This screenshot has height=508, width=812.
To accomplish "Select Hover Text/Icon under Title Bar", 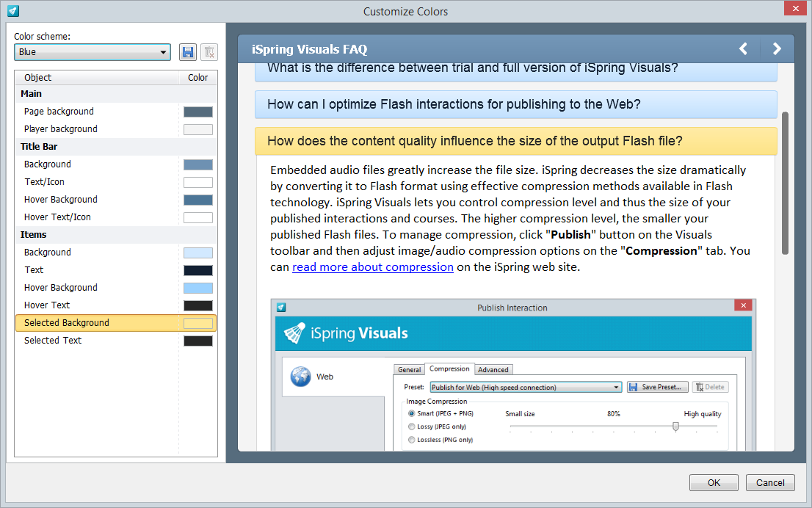I will pos(57,217).
